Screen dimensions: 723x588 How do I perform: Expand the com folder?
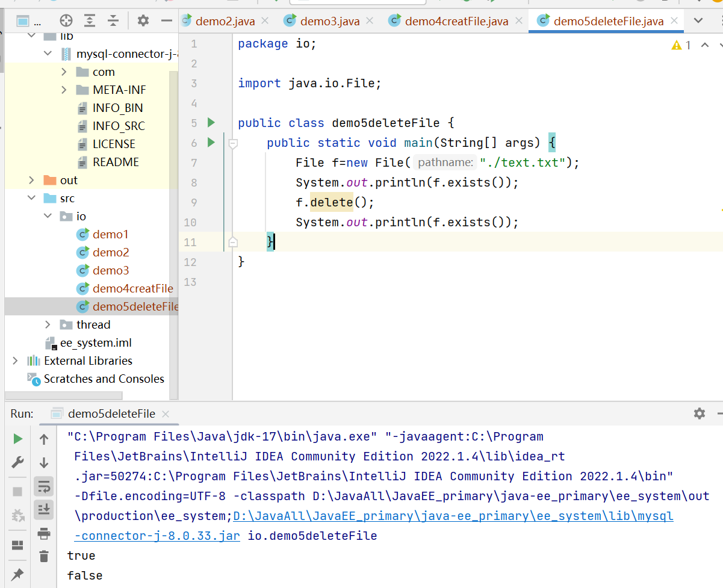tap(64, 72)
